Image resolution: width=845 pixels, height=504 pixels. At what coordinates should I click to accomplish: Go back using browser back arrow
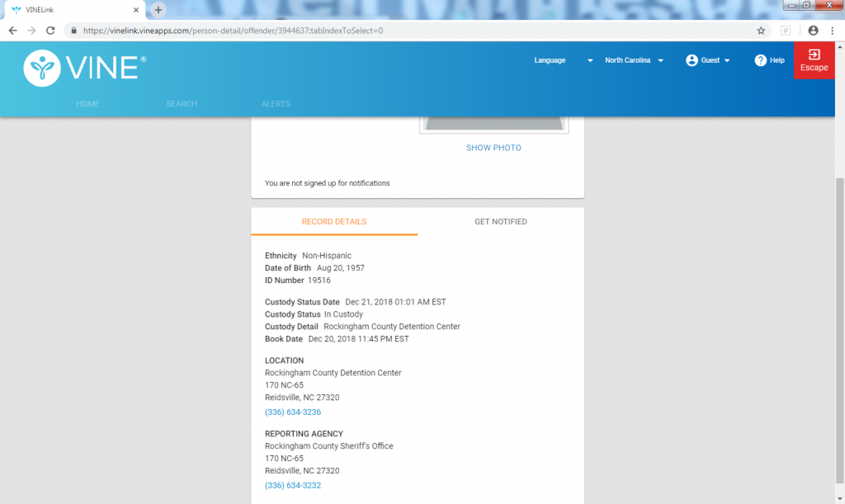tap(12, 31)
